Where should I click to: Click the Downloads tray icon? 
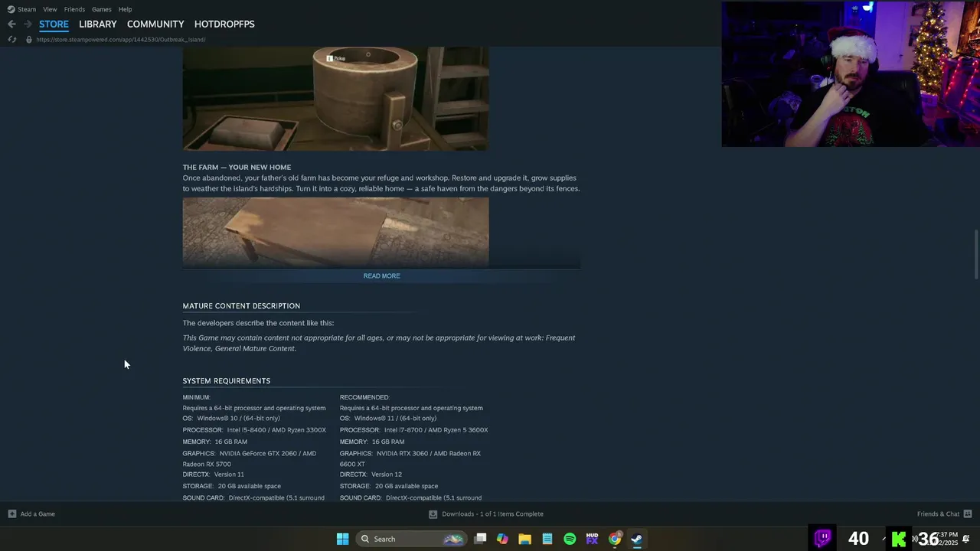coord(433,514)
